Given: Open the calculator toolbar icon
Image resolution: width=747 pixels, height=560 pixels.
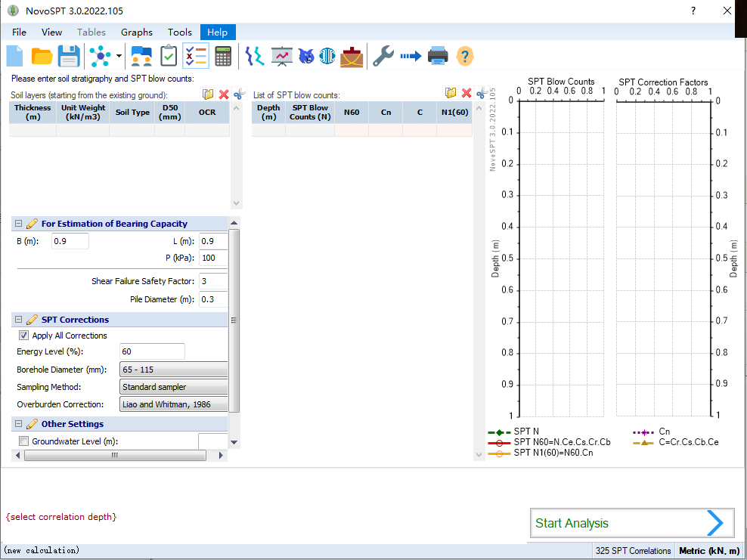Looking at the screenshot, I should tap(223, 56).
